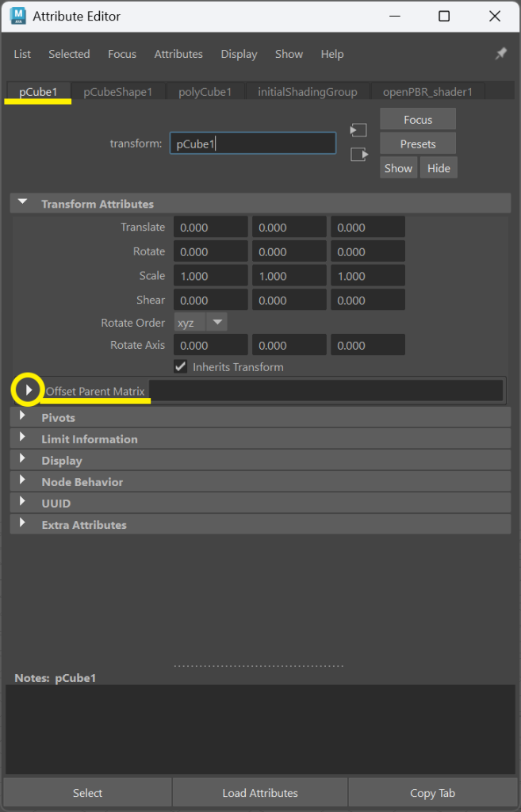This screenshot has width=521, height=812.
Task: Click the Translate X value field
Action: pyautogui.click(x=210, y=228)
